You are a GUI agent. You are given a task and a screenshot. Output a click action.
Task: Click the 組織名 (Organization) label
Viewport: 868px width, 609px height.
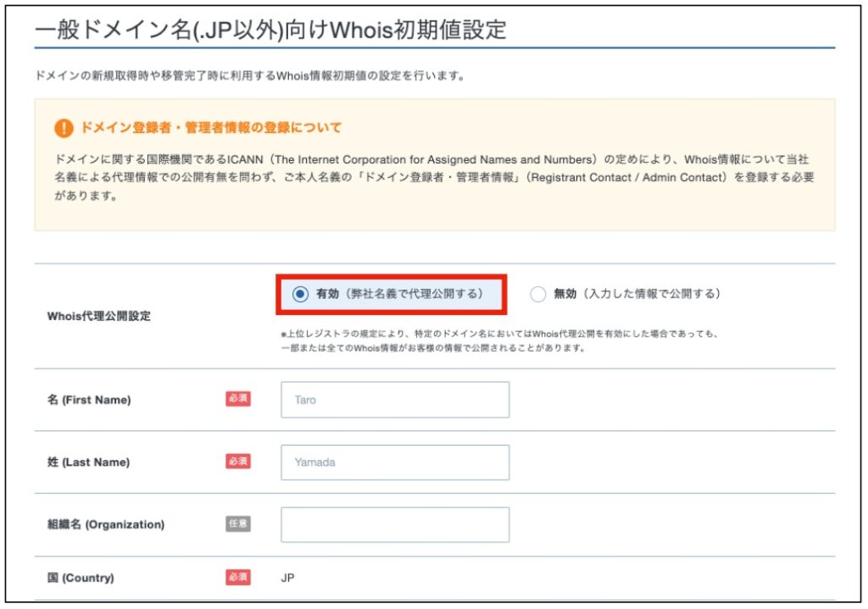pyautogui.click(x=106, y=525)
